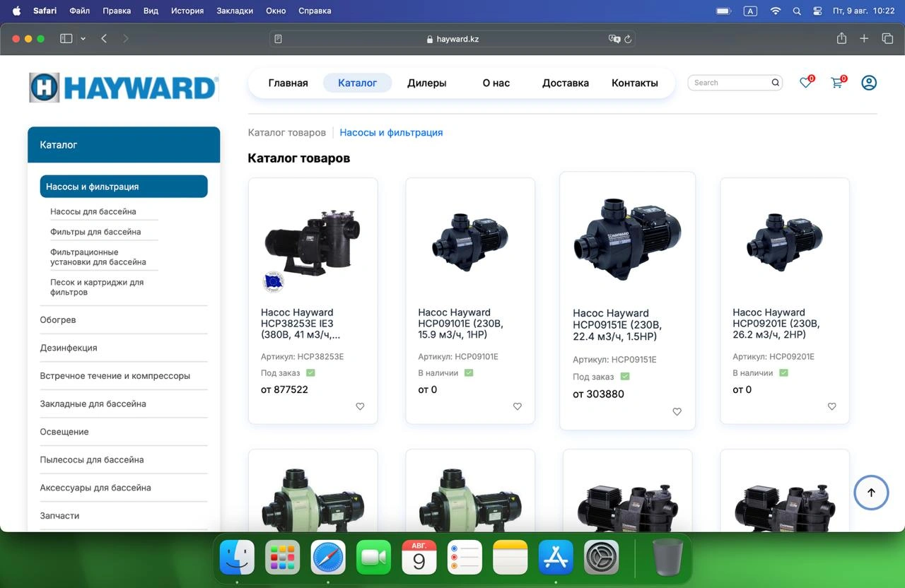Add HCP38253E pump to favorites
The width and height of the screenshot is (905, 588).
coord(360,406)
